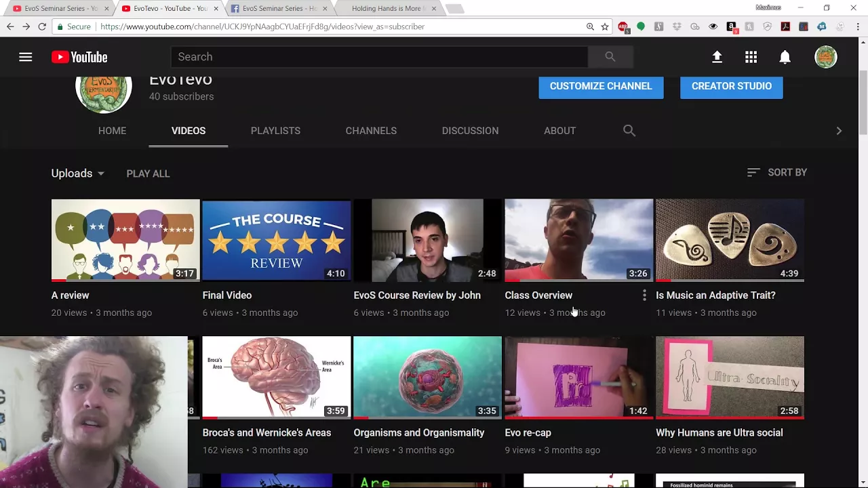This screenshot has height=488, width=868.
Task: Bookmark this page with the star
Action: (605, 26)
